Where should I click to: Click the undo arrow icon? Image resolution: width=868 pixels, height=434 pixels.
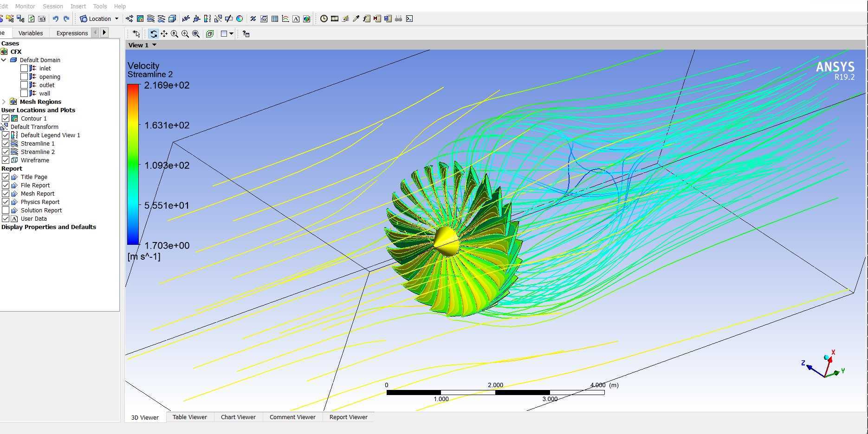coord(55,19)
